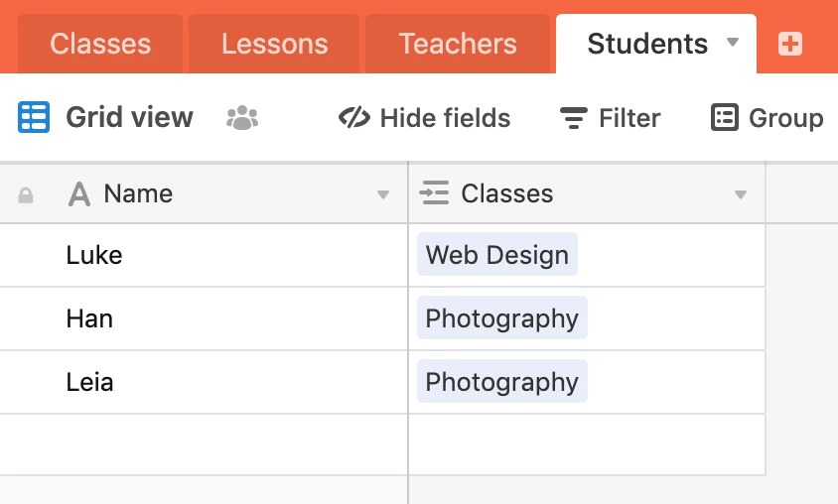Switch to the Classes tab
This screenshot has height=504, width=838.
[x=100, y=44]
